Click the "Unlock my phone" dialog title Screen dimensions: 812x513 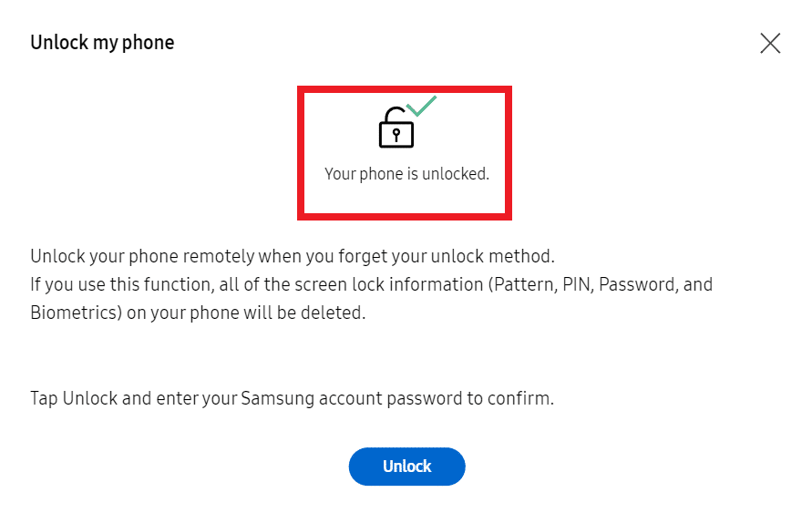tap(102, 43)
